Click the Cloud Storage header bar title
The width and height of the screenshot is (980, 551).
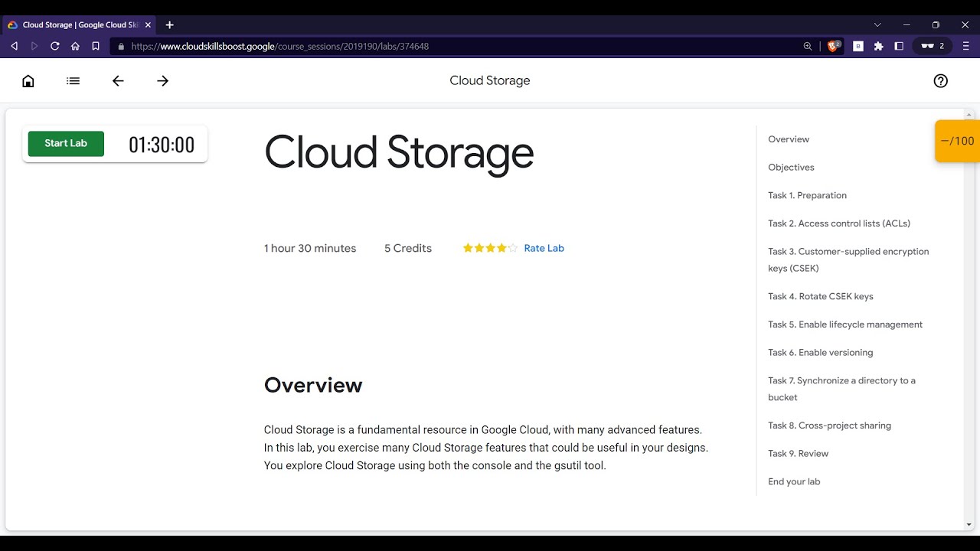tap(490, 80)
